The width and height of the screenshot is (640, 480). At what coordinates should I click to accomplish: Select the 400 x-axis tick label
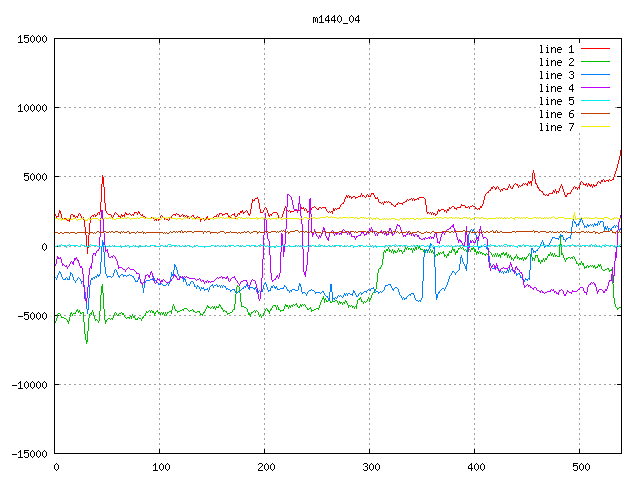(x=475, y=467)
